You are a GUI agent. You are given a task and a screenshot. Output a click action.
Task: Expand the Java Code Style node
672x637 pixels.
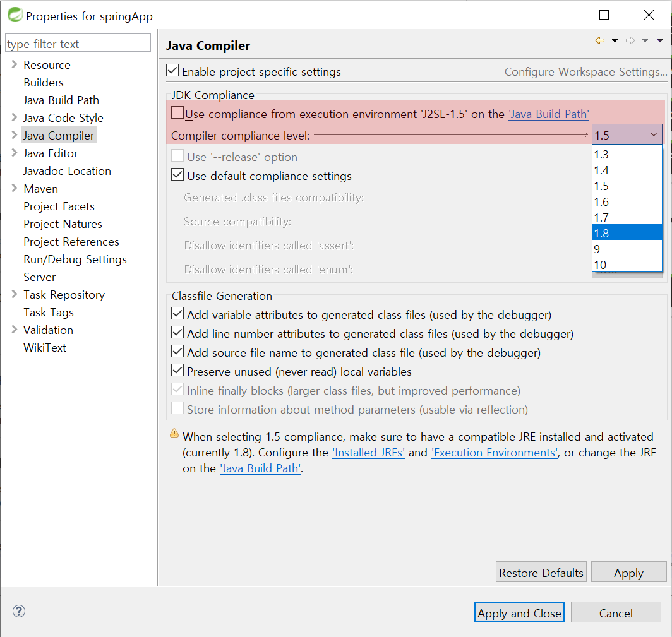(14, 117)
